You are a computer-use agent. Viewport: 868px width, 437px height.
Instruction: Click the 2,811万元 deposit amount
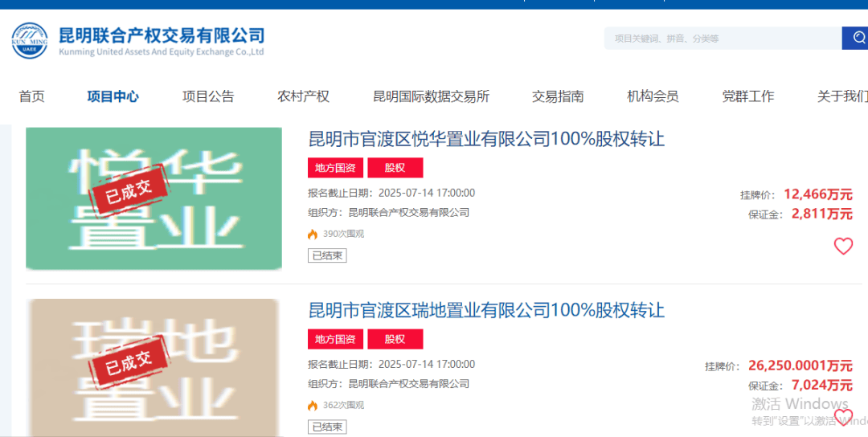822,214
